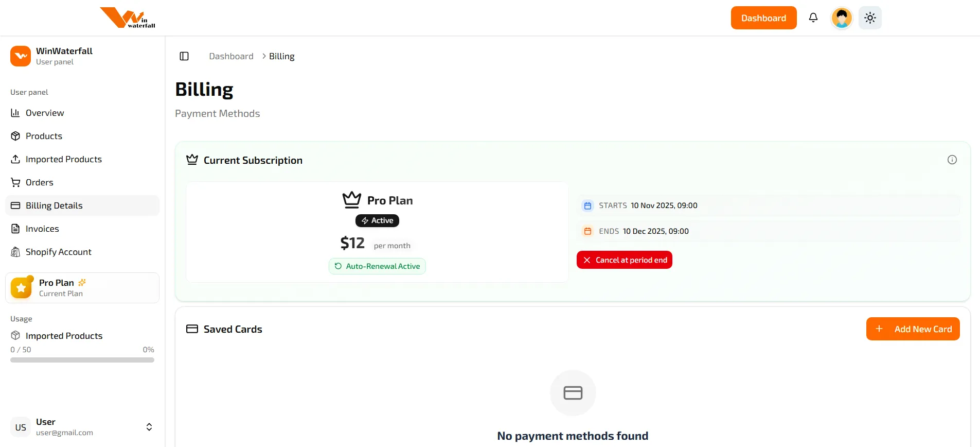
Task: Enable Cancel at period end
Action: tap(624, 260)
